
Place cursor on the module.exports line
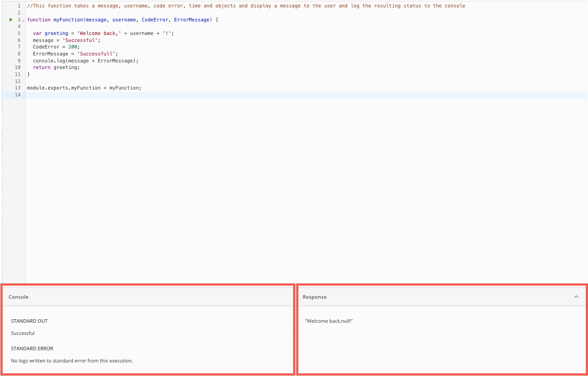(x=84, y=88)
